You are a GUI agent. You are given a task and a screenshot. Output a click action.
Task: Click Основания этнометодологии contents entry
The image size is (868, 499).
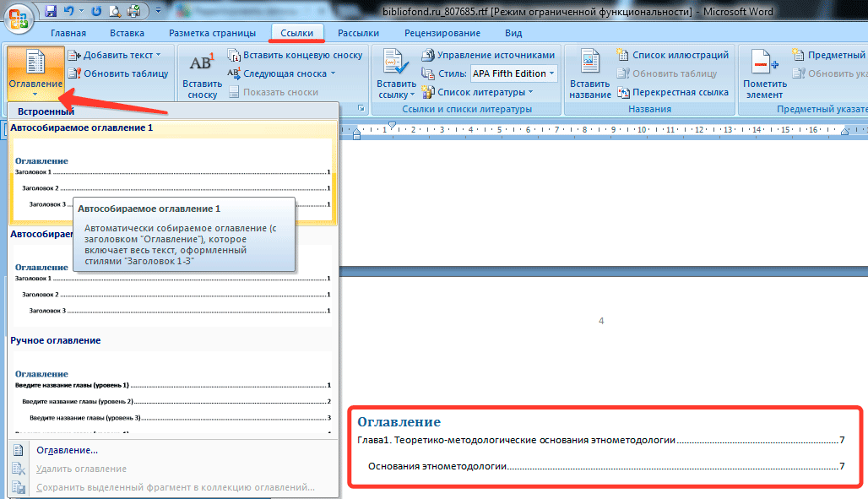[x=606, y=466]
